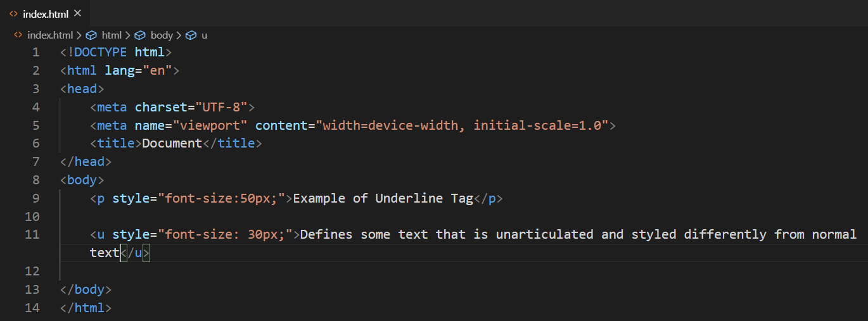Image resolution: width=868 pixels, height=321 pixels.
Task: Click line number 11 in gutter
Action: click(x=32, y=234)
